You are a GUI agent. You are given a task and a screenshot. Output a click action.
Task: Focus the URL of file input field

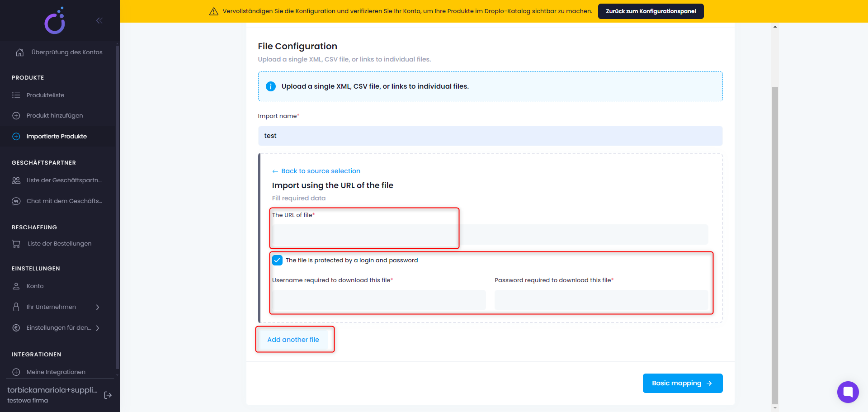pyautogui.click(x=490, y=234)
